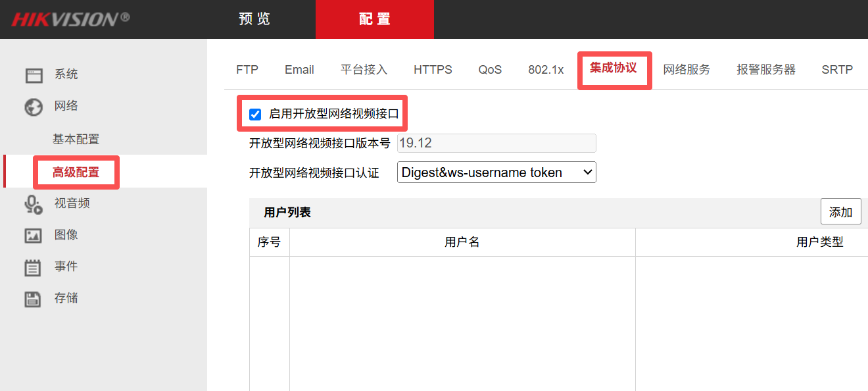868x391 pixels.
Task: Click the Network (网络) globe icon
Action: coord(34,107)
